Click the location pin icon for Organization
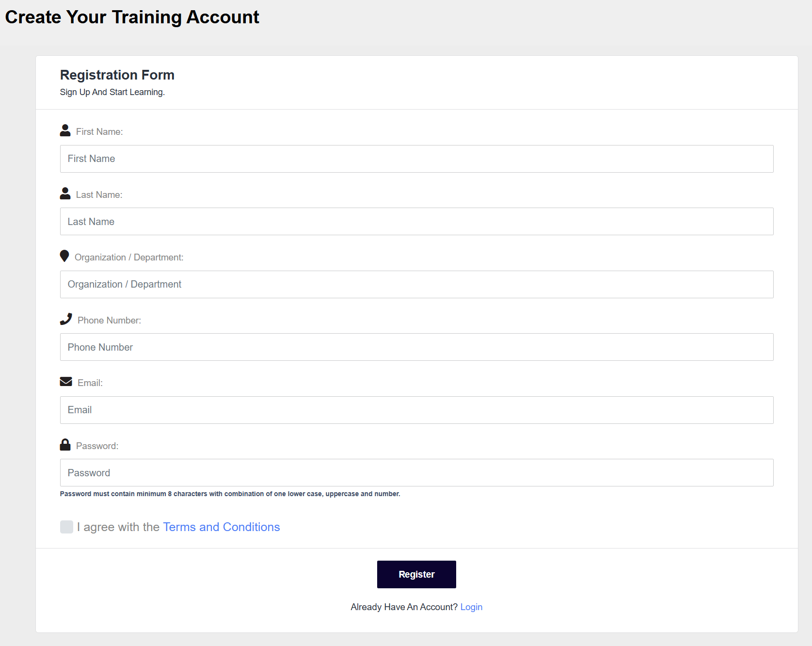Screen dimensions: 812x646 point(64,256)
